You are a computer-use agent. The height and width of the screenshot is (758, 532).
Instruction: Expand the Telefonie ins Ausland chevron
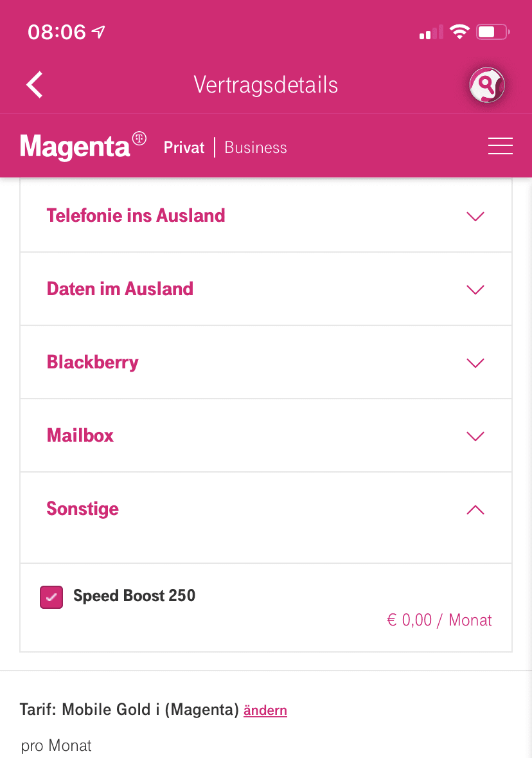point(475,216)
